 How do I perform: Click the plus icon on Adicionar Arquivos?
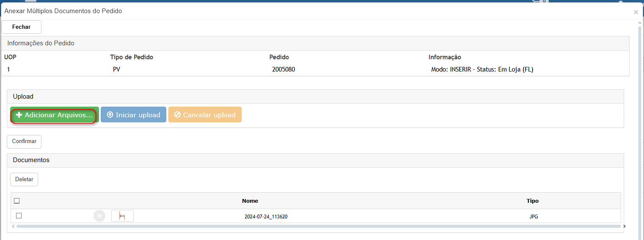[19, 115]
